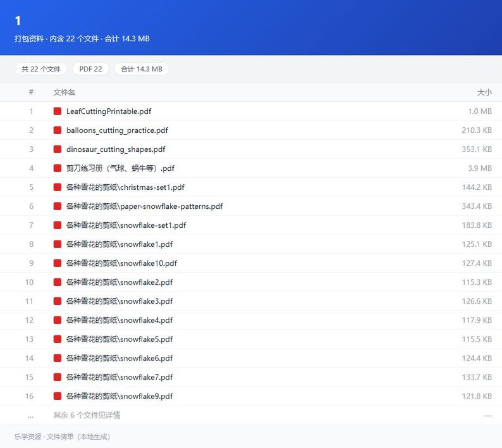Viewport: 502px width, 448px height.
Task: Click the 115.3 KB size value
Action: [x=477, y=282]
